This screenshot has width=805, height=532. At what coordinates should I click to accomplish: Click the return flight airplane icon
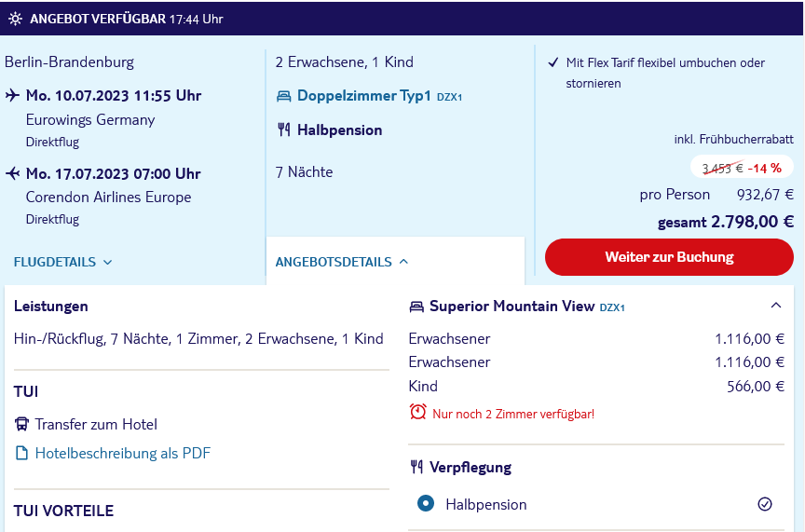coord(12,173)
